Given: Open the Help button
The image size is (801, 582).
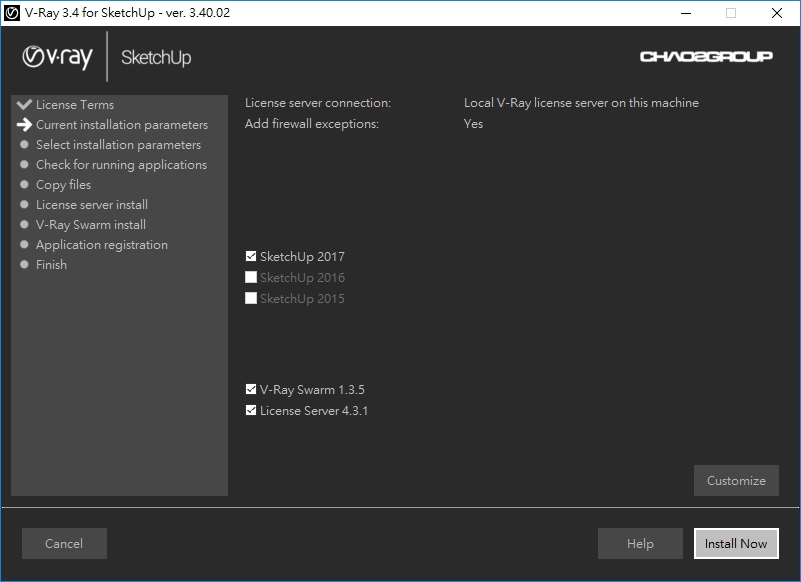Looking at the screenshot, I should coord(640,543).
